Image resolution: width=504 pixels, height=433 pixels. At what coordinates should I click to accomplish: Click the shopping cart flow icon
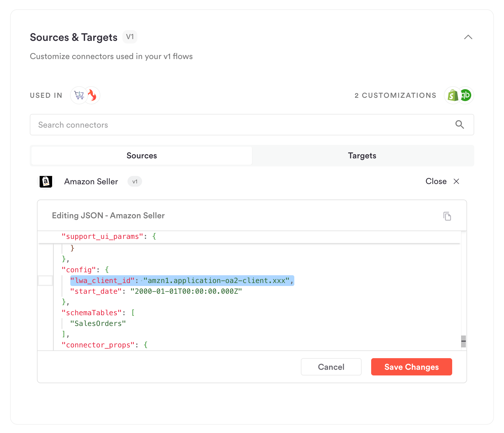click(79, 95)
